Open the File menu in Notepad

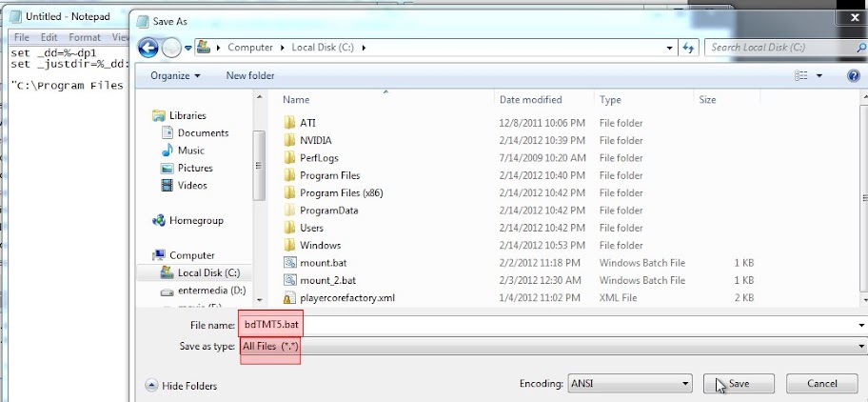pos(21,37)
